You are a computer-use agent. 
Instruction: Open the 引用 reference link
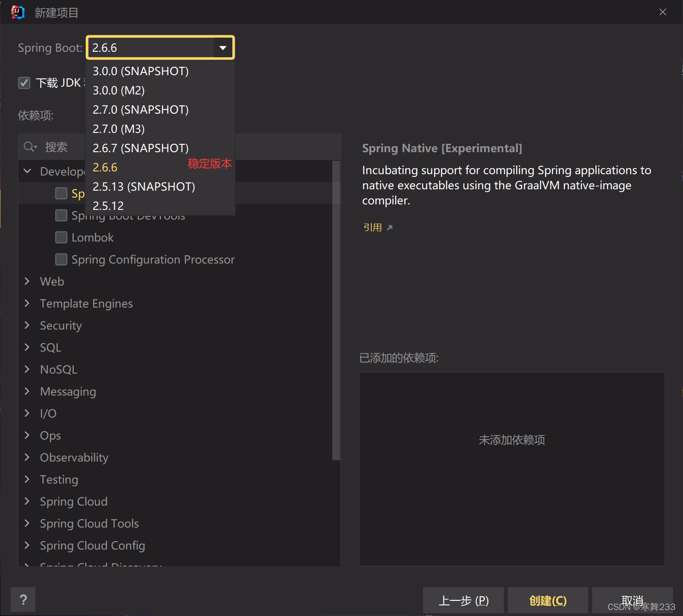coord(373,227)
